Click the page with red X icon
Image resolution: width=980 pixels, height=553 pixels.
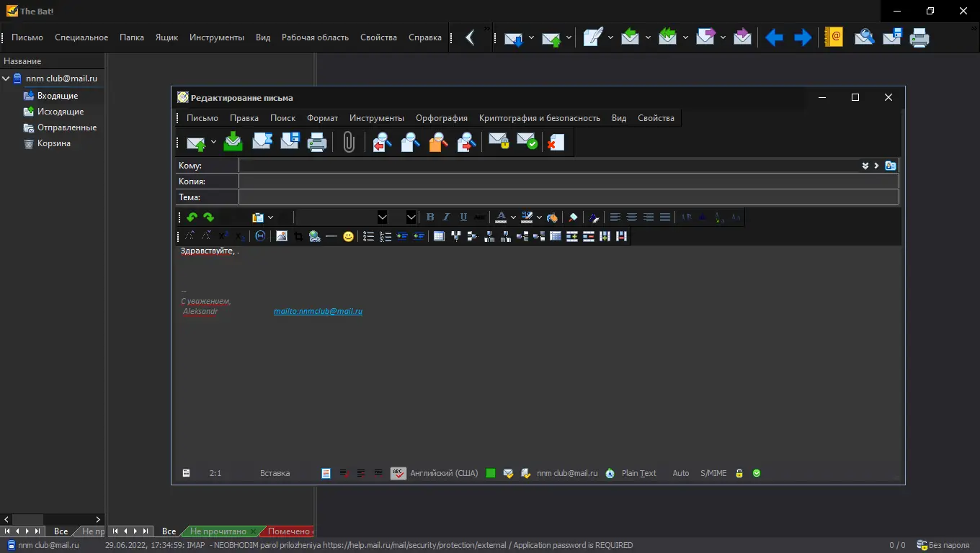(556, 142)
